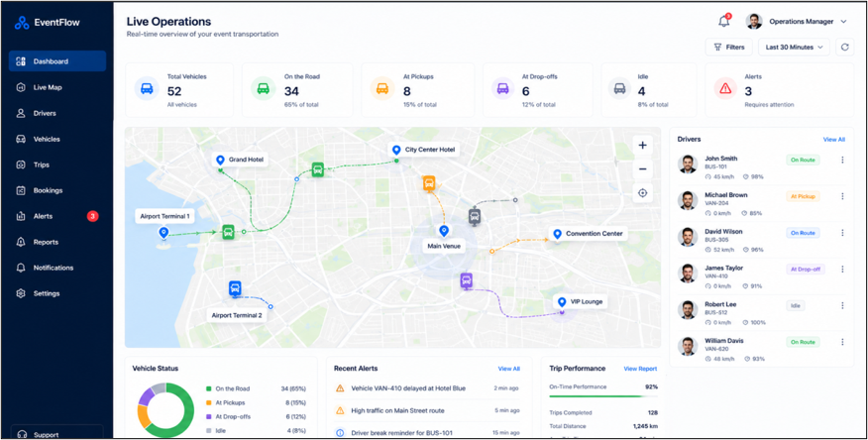Zoom out on the map
868x440 pixels.
click(x=642, y=169)
